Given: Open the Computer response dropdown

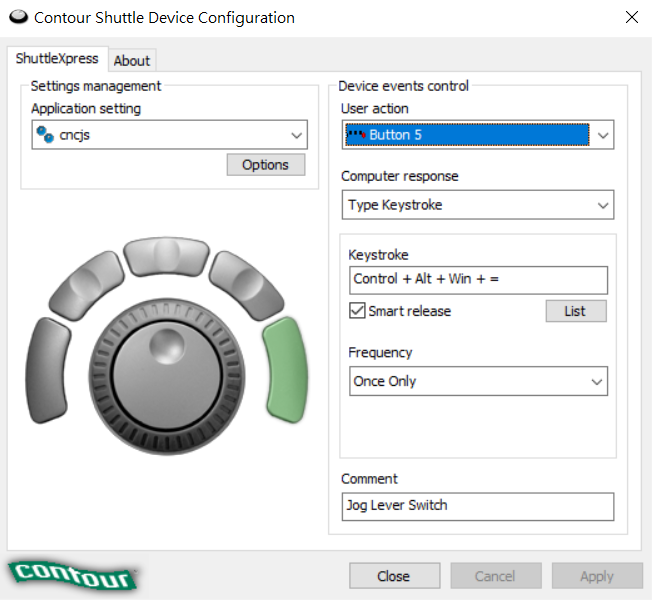Looking at the screenshot, I should [x=602, y=205].
